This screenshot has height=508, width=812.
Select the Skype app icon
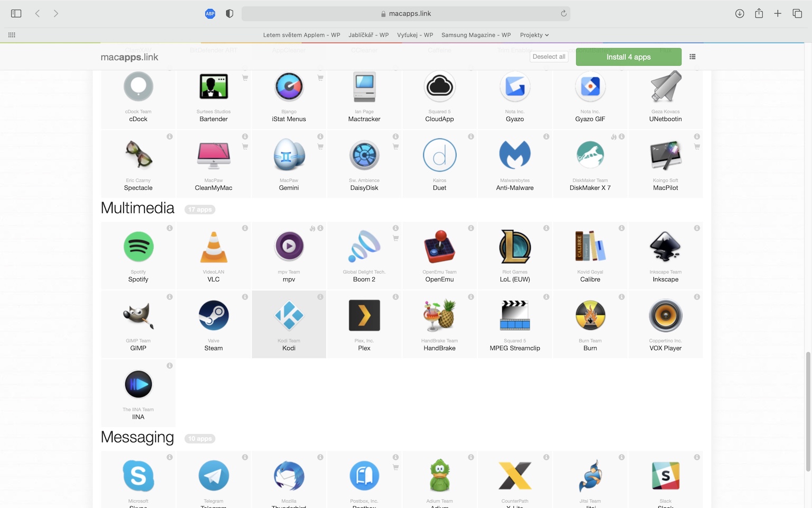[x=139, y=476]
